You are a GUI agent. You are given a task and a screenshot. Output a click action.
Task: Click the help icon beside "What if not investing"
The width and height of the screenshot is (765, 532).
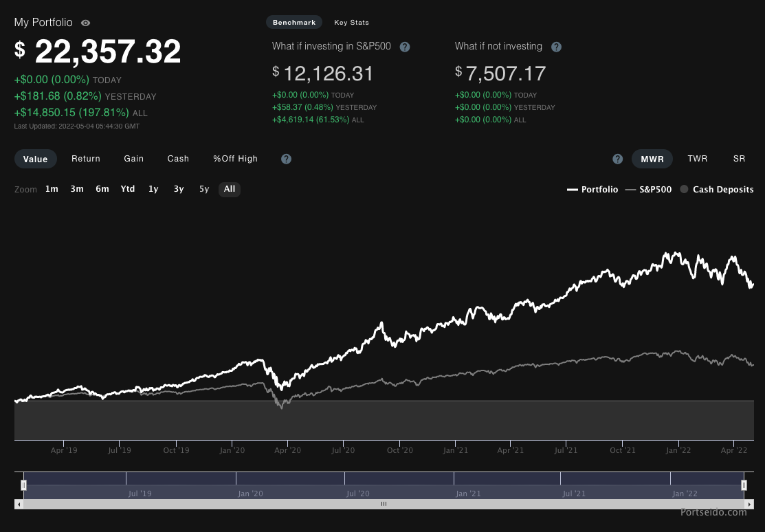pos(556,47)
